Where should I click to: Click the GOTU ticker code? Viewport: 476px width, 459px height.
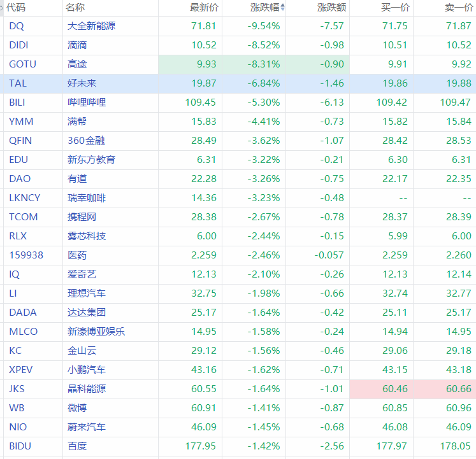22,64
